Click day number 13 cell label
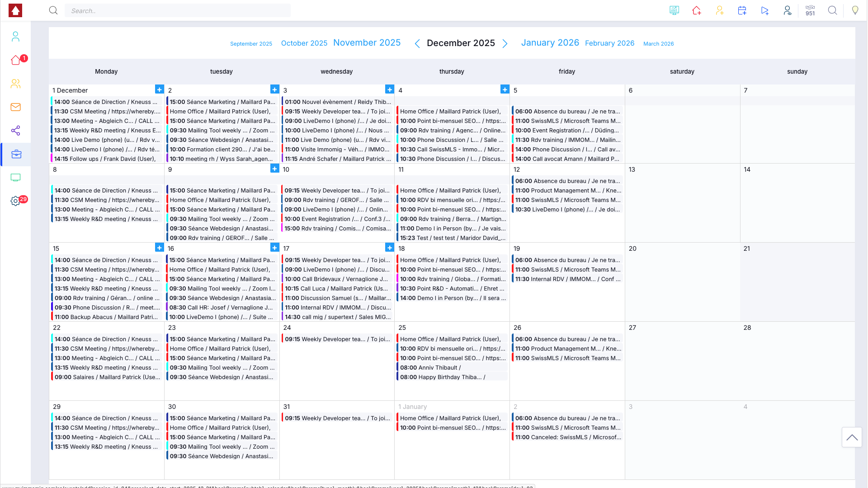This screenshot has width=868, height=488. point(632,169)
